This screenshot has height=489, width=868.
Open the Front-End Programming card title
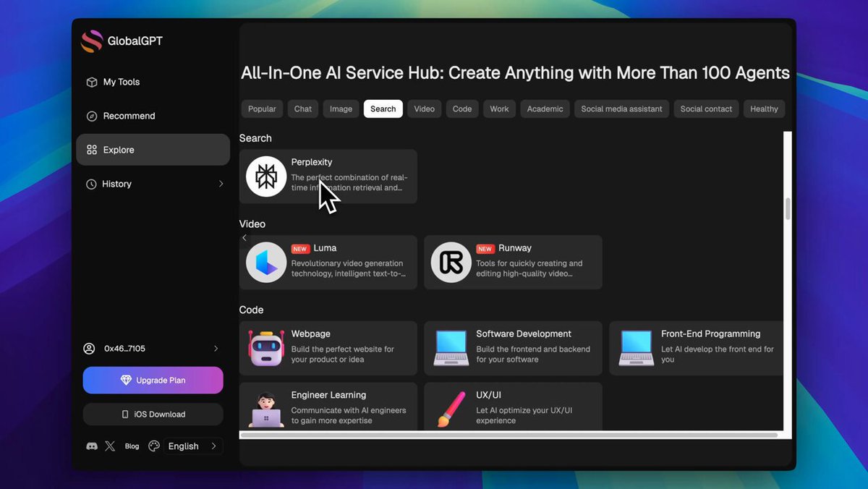tap(711, 334)
